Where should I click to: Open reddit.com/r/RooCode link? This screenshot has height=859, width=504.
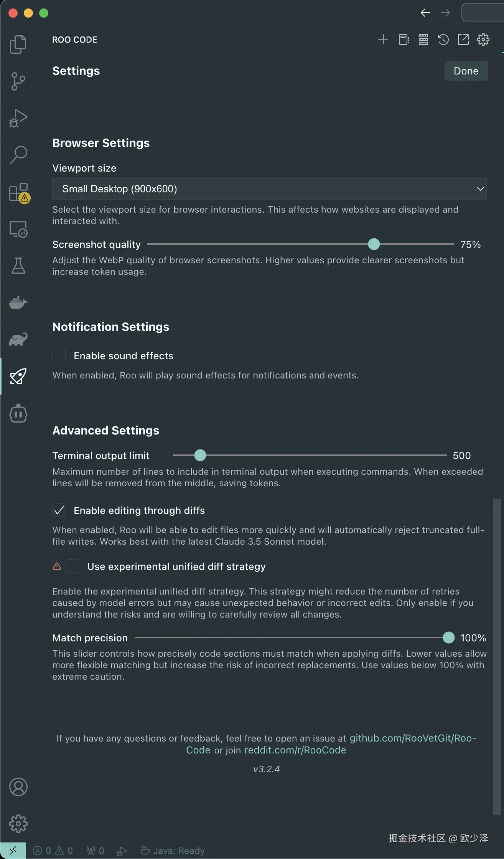coord(295,750)
